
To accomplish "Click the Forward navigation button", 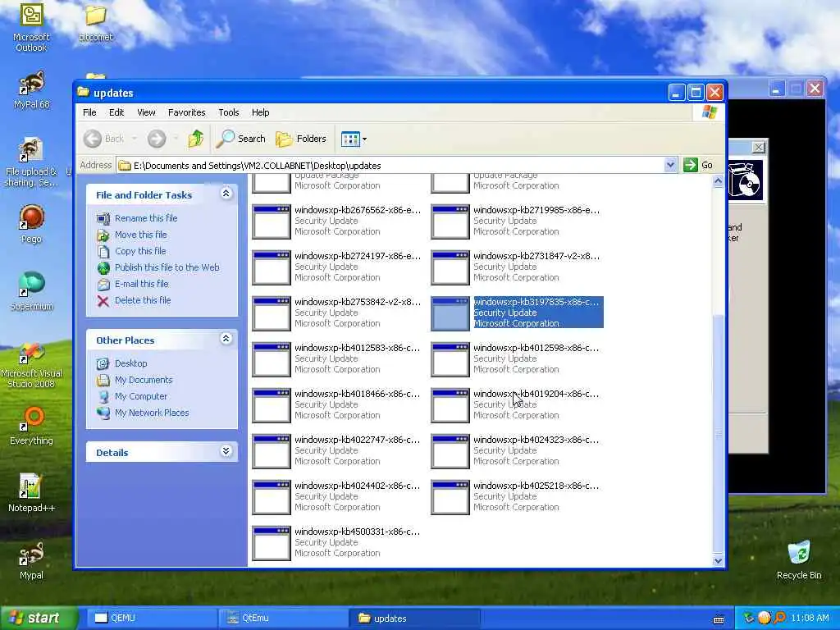I will 157,139.
